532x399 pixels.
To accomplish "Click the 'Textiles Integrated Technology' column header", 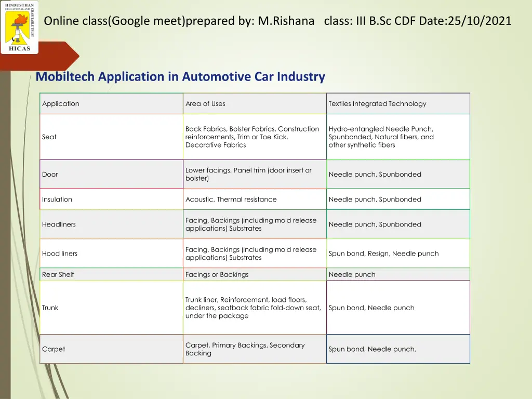I will click(x=398, y=103).
